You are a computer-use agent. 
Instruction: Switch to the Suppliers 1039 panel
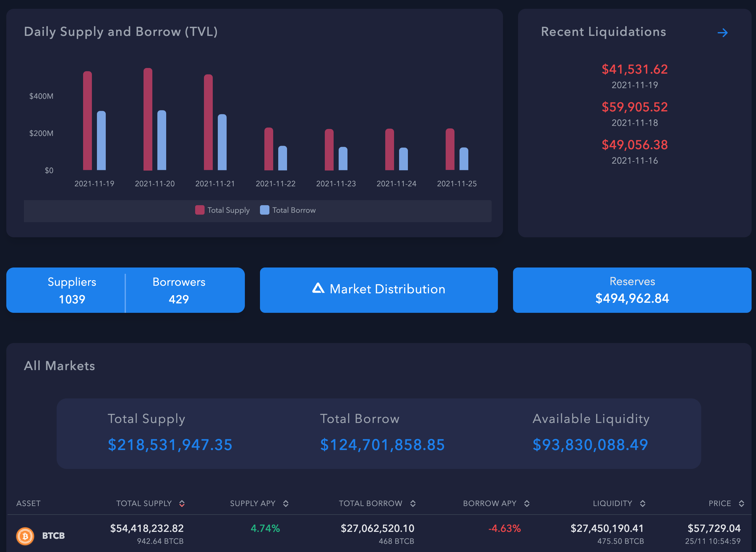pos(72,290)
